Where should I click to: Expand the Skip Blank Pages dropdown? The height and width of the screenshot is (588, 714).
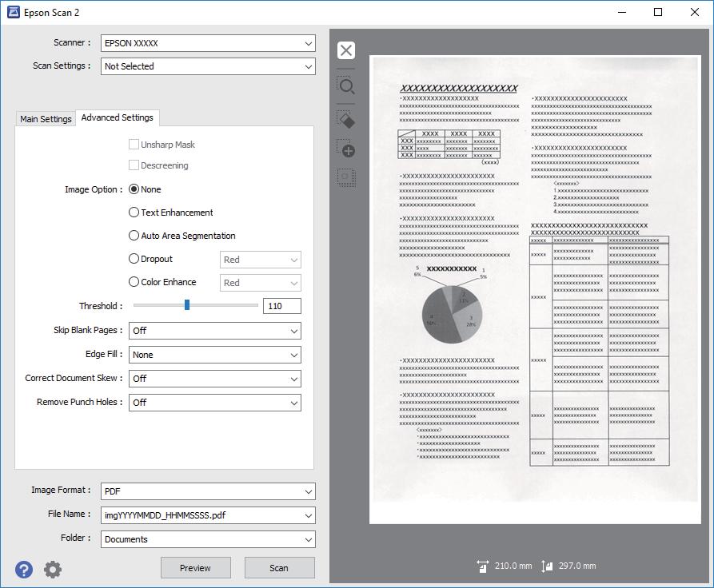pyautogui.click(x=215, y=331)
